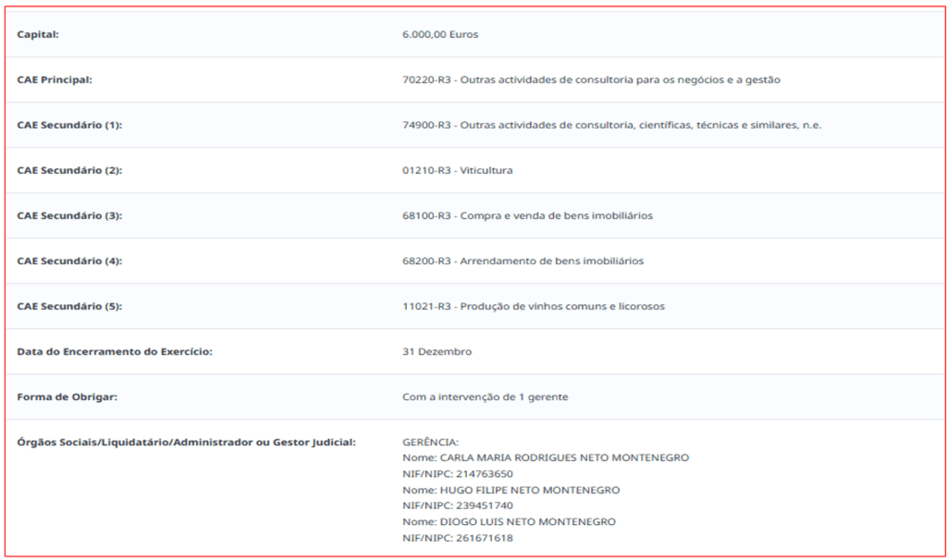The image size is (947, 560).
Task: Click Data do Encerramento do Exercício label
Action: pyautogui.click(x=115, y=352)
